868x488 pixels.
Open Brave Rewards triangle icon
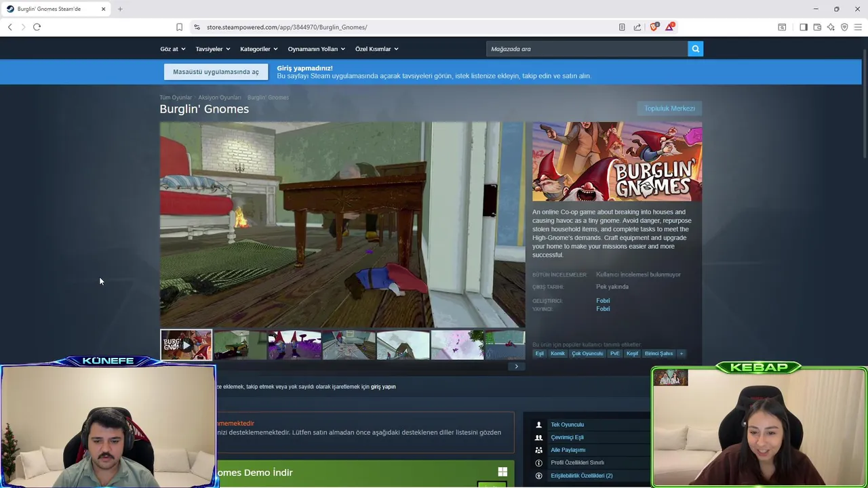click(x=670, y=26)
